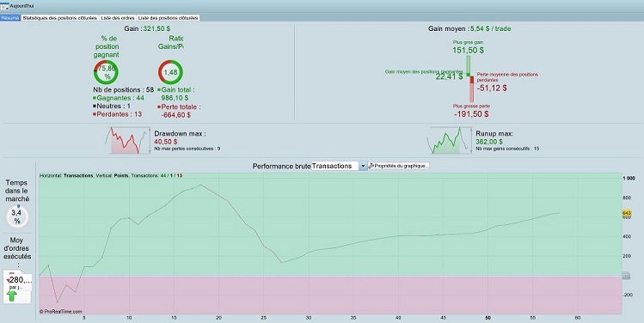Click the Gain 321,50 $ value
Image resolution: width=644 pixels, height=323 pixels.
(x=156, y=28)
